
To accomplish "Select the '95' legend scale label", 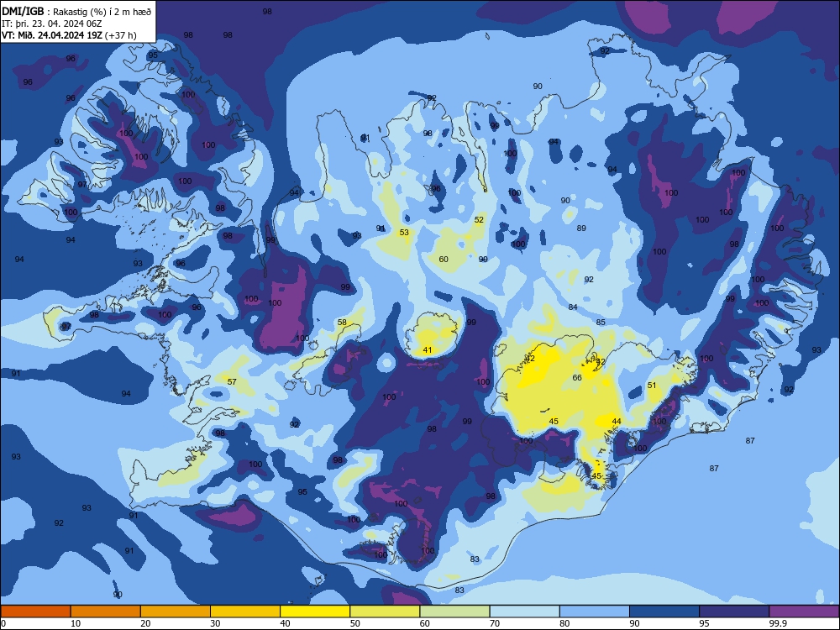I will (705, 623).
